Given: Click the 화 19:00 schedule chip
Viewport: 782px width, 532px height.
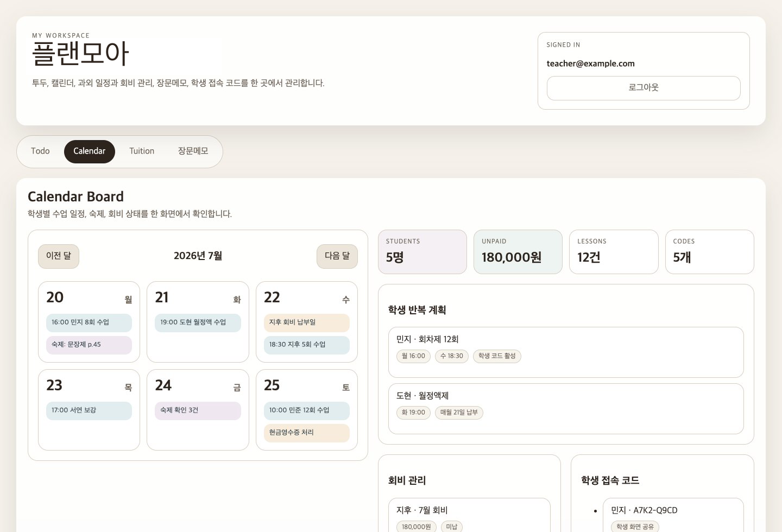Looking at the screenshot, I should point(413,413).
